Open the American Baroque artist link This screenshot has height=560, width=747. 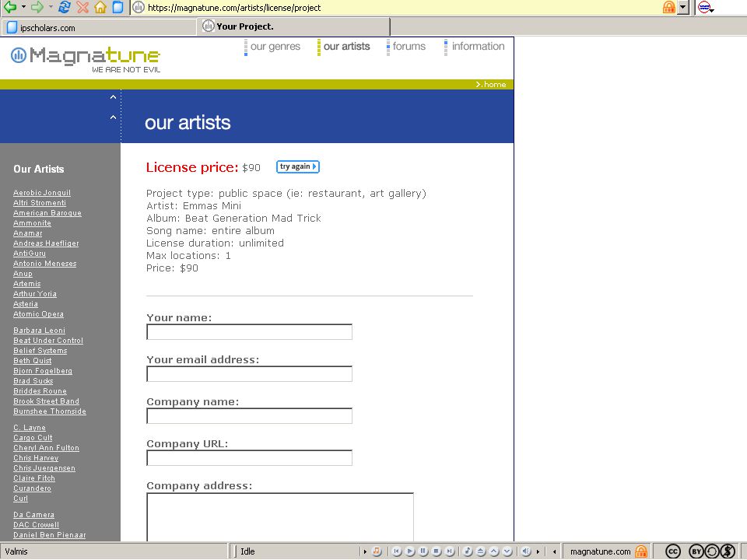coord(47,213)
